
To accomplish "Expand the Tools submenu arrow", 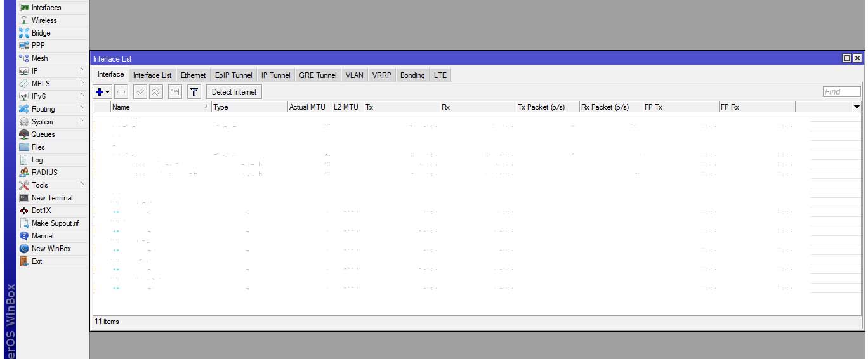I will tap(82, 185).
